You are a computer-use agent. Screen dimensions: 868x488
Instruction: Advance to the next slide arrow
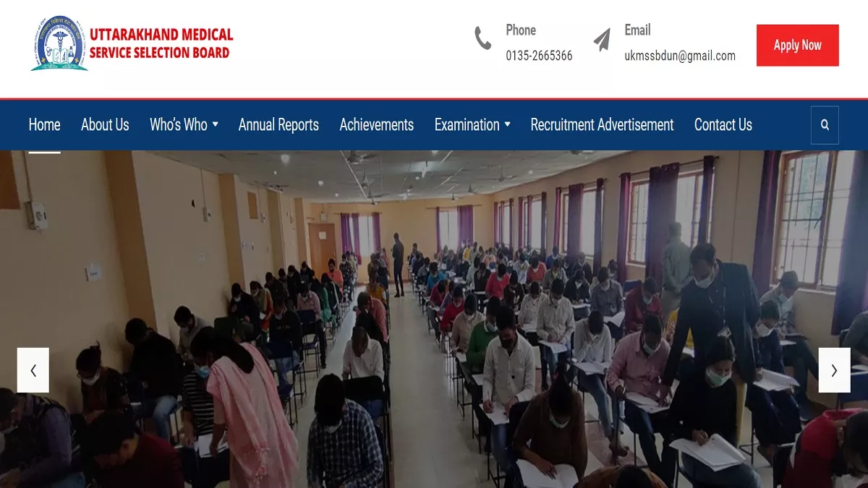(834, 370)
